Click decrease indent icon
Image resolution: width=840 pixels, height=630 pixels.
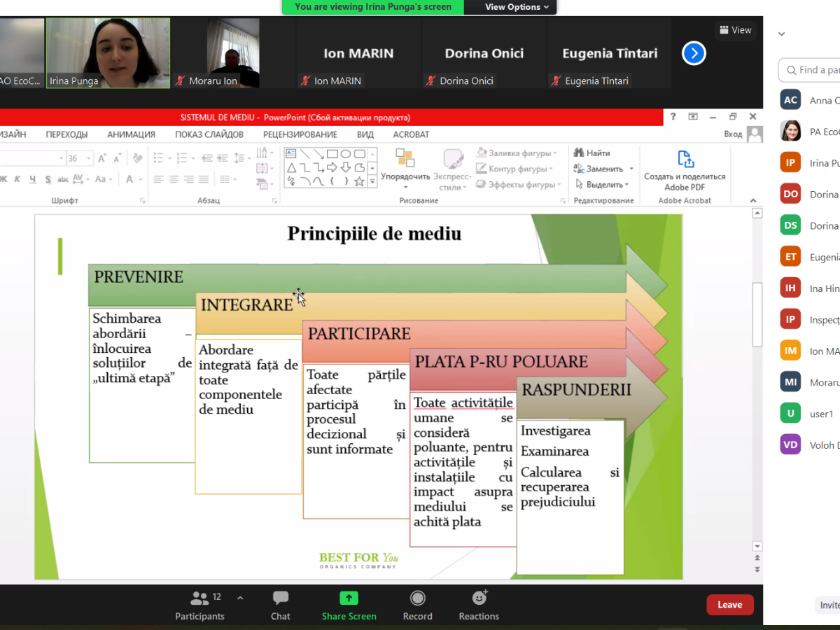click(x=207, y=157)
